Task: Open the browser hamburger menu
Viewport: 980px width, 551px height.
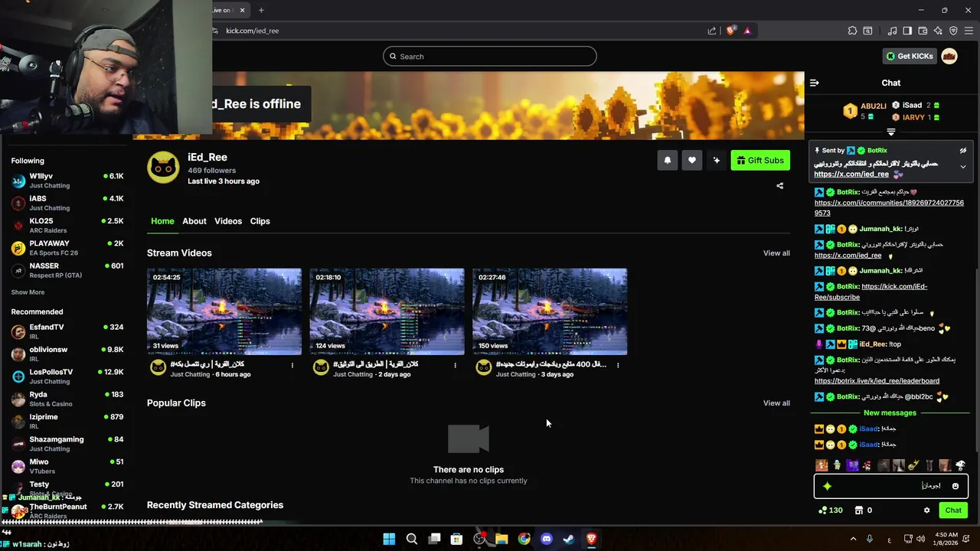Action: 969,31
